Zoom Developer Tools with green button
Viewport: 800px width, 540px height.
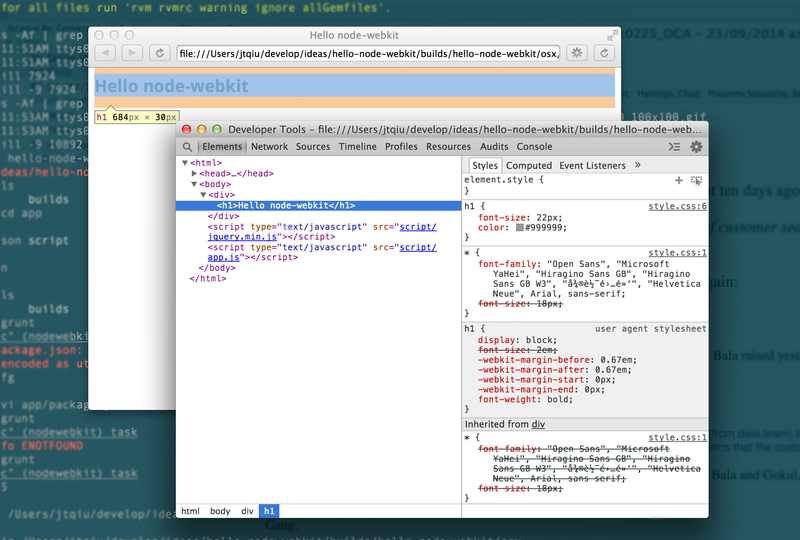click(217, 130)
